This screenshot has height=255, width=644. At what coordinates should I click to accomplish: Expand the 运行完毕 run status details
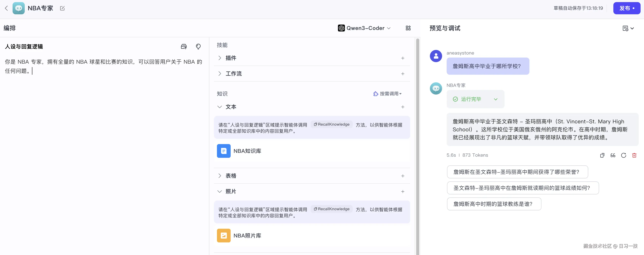[496, 99]
